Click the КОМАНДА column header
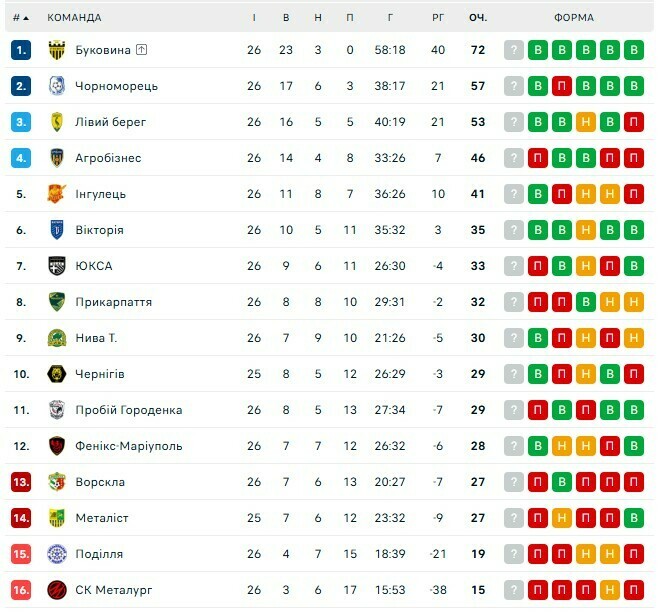 tap(74, 18)
